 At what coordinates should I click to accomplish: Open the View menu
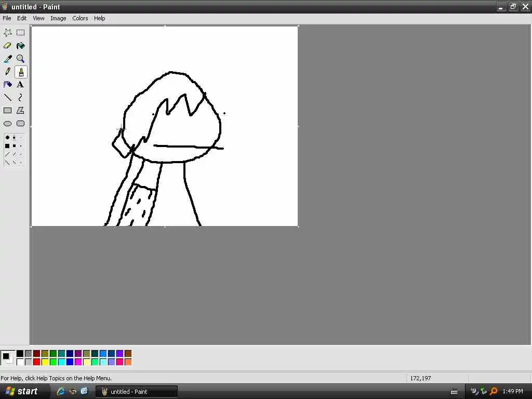[x=38, y=18]
